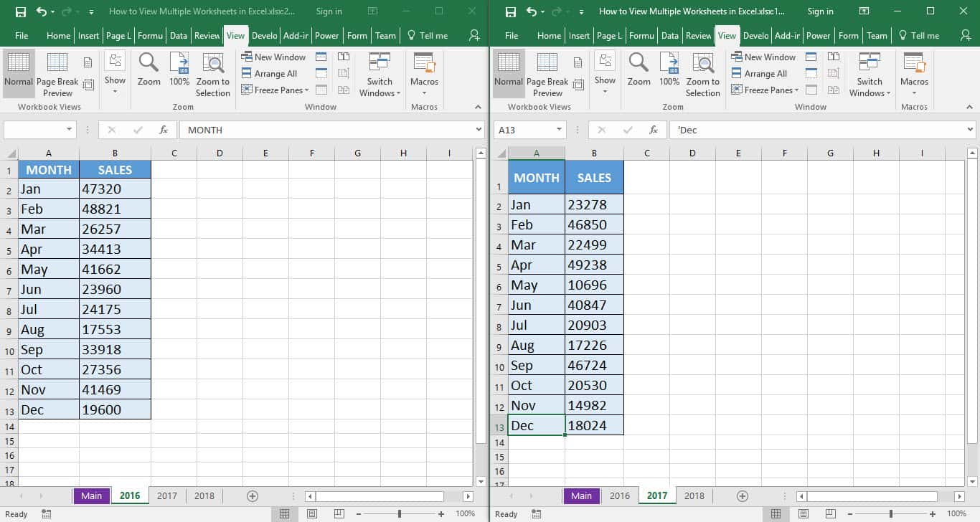Select cell with 47320 in left window
This screenshot has height=522, width=980.
tap(115, 189)
